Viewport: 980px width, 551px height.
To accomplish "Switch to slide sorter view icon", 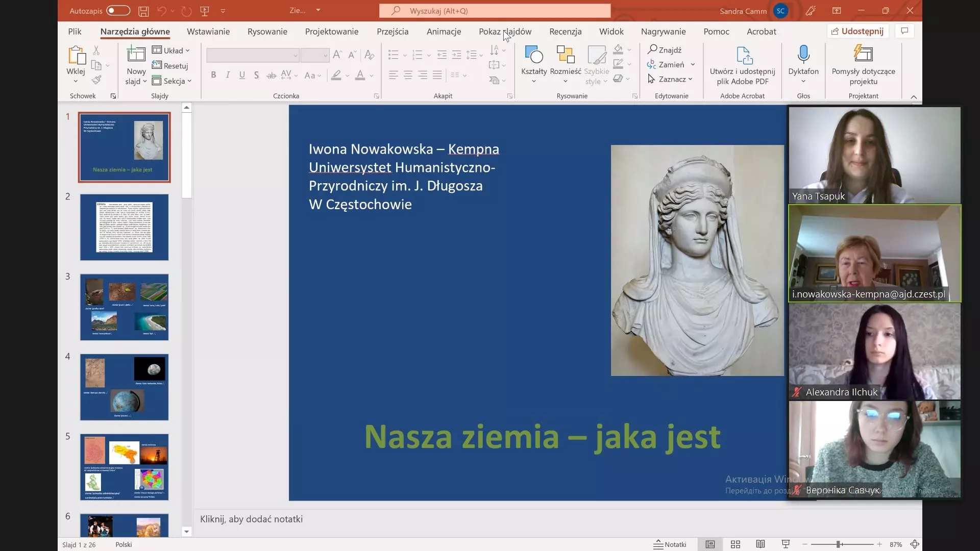I will [735, 544].
